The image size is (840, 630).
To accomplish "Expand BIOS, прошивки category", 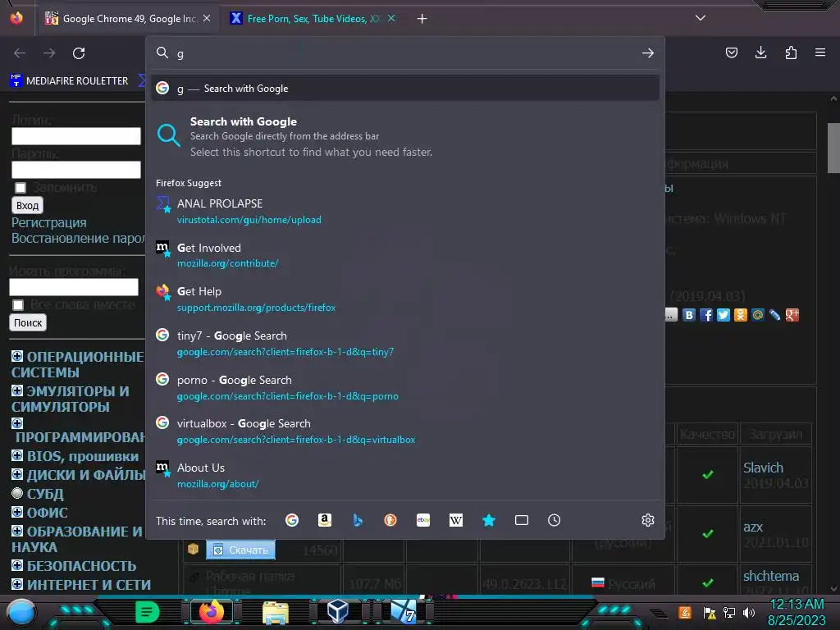I will (17, 455).
